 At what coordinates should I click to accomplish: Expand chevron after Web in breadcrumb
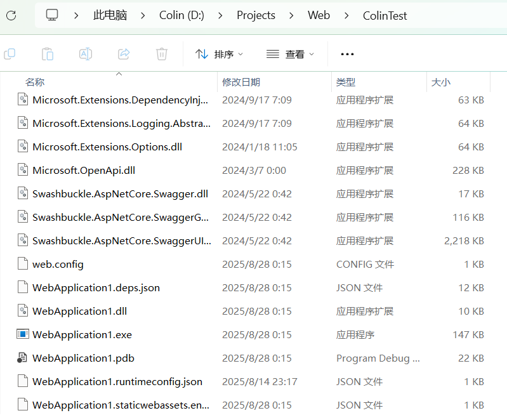[346, 15]
